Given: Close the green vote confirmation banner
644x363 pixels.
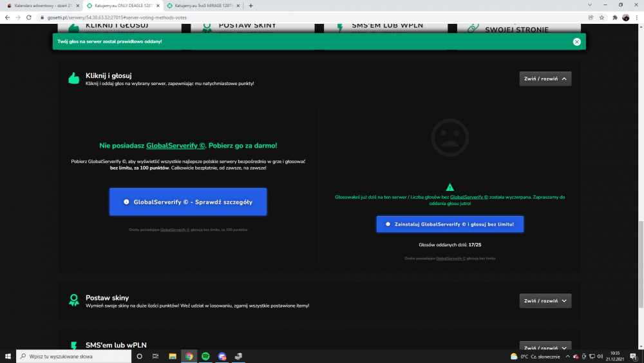Looking at the screenshot, I should [x=576, y=41].
